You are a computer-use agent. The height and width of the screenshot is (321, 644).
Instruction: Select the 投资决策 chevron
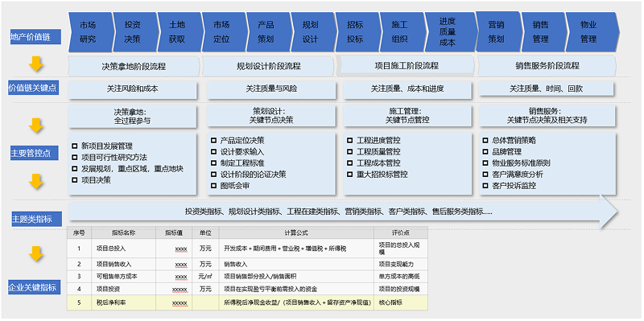(134, 32)
